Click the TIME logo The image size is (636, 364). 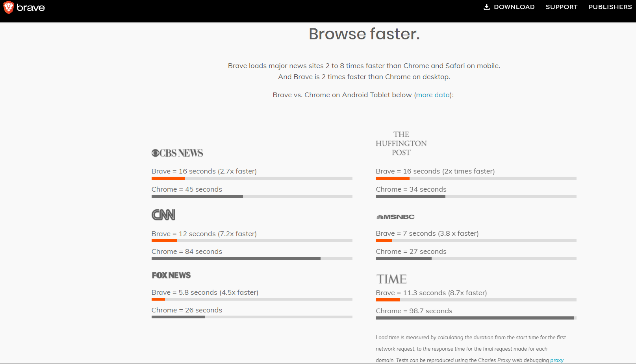(x=391, y=279)
